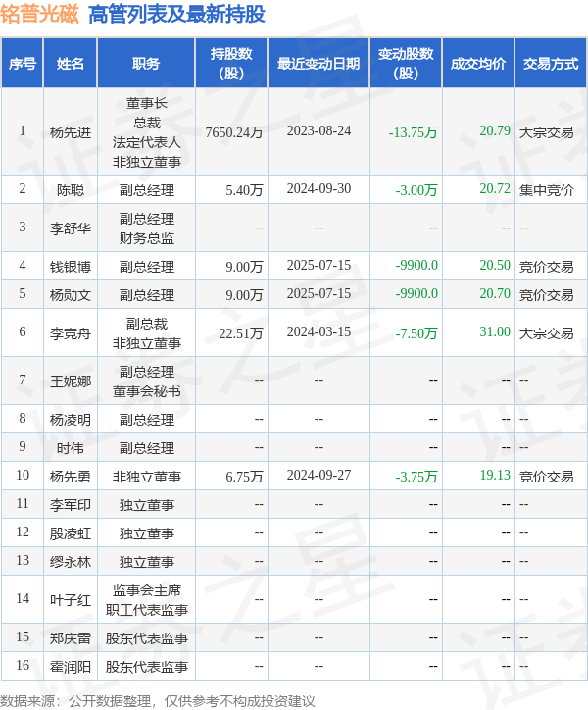This screenshot has width=588, height=710.
Task: Click the change value -3.00万
Action: pos(416,190)
